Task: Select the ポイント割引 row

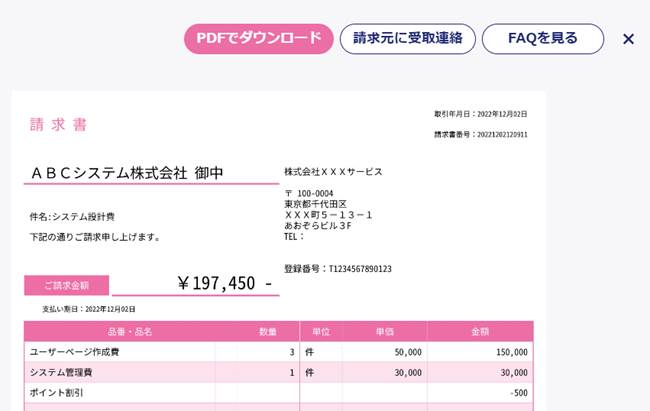Action: (x=279, y=392)
